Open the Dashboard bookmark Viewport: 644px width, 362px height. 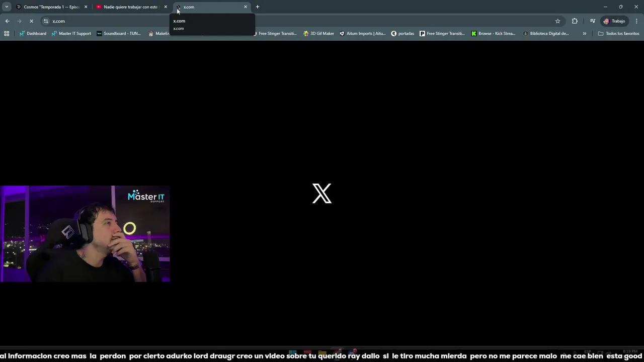33,34
